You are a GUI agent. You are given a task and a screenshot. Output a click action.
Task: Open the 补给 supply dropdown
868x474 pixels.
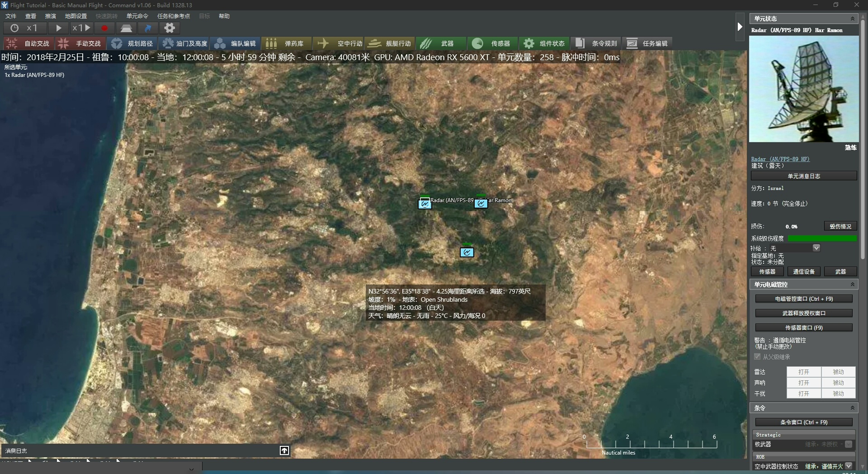[x=816, y=248]
